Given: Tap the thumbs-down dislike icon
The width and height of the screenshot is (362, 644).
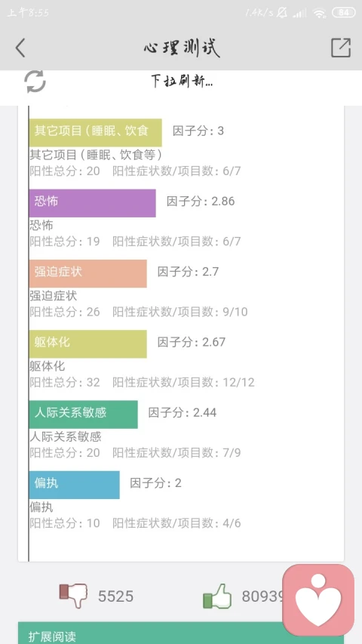Looking at the screenshot, I should (x=73, y=596).
